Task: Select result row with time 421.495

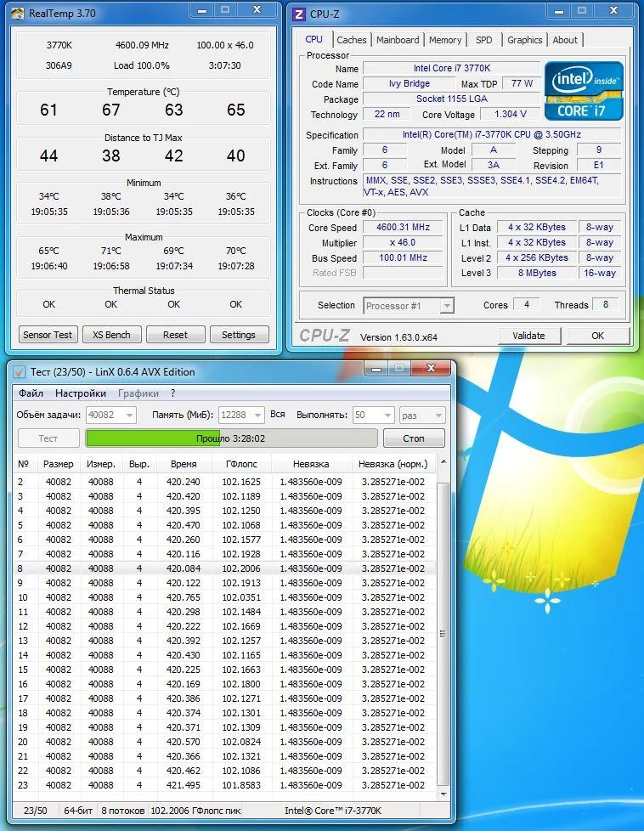Action: (225, 785)
